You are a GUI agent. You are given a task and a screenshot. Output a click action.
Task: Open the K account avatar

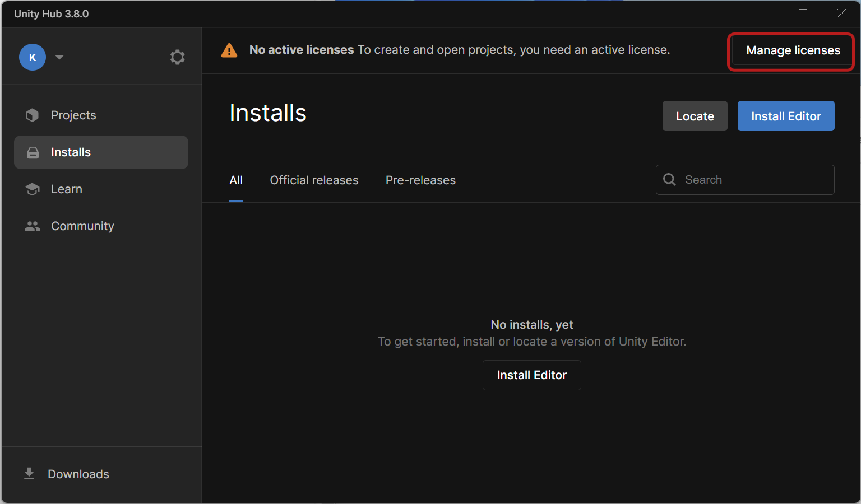click(x=33, y=57)
